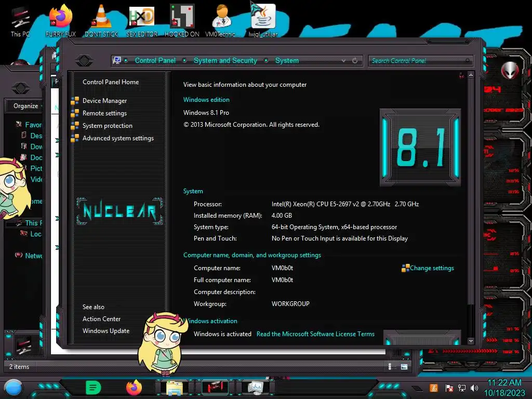Screen dimensions: 532x399
Task: Click the volume speaker tray icon
Action: coord(474,388)
